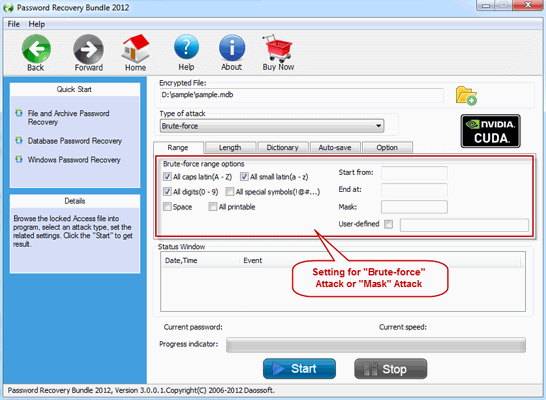Image resolution: width=546 pixels, height=400 pixels.
Task: Enable the All printable checkbox
Action: coord(213,207)
